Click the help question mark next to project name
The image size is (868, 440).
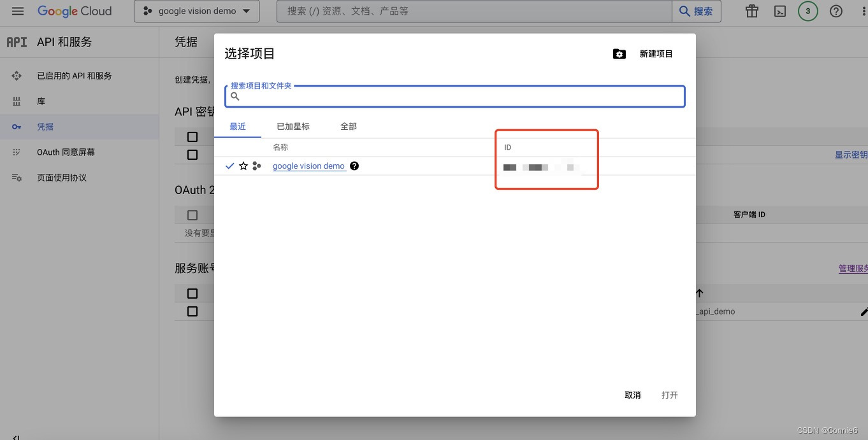click(354, 166)
